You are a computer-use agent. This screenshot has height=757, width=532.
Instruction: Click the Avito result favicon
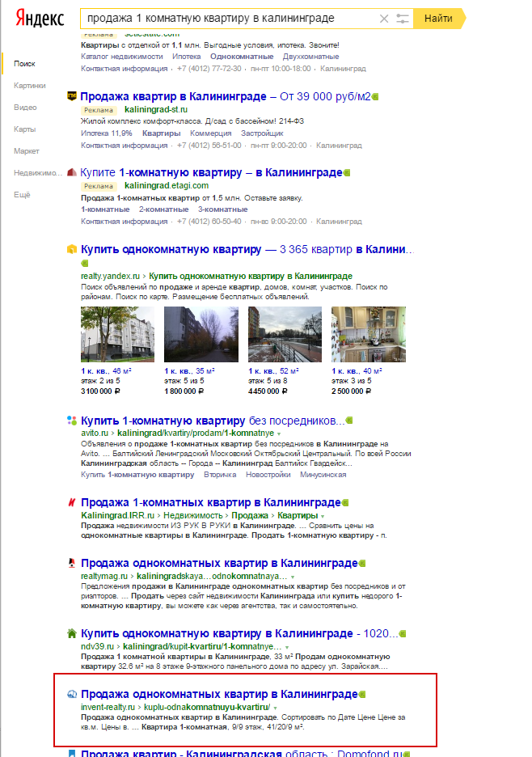point(71,420)
